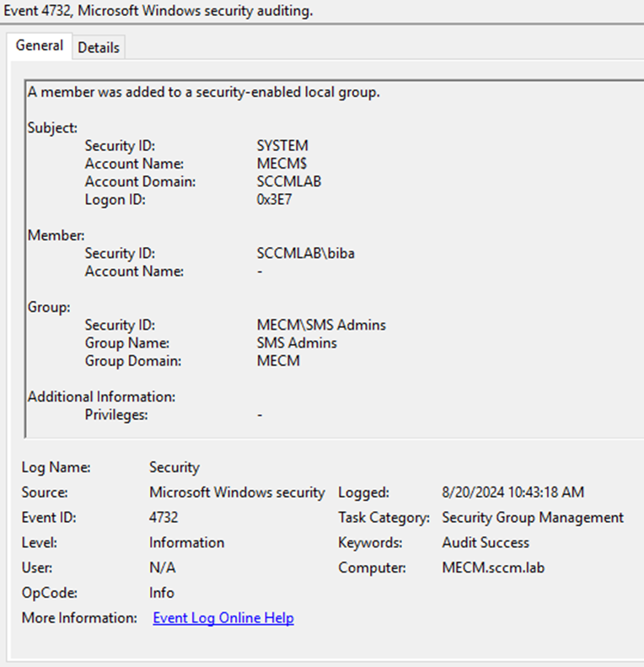Select the Level value Information
644x667 pixels.
pos(187,542)
